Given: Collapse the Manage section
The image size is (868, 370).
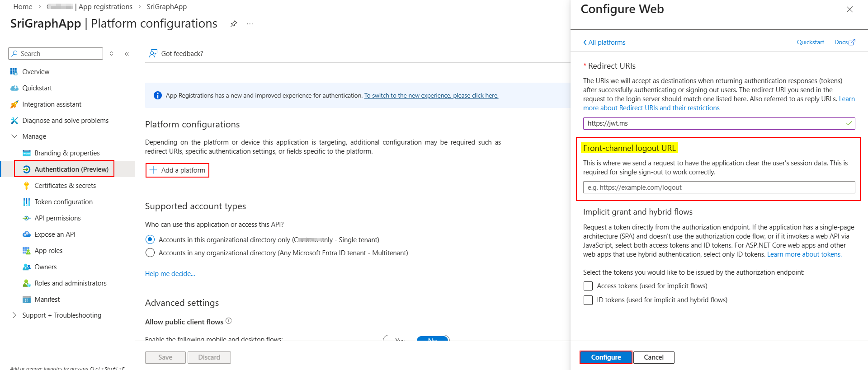Looking at the screenshot, I should pos(14,136).
